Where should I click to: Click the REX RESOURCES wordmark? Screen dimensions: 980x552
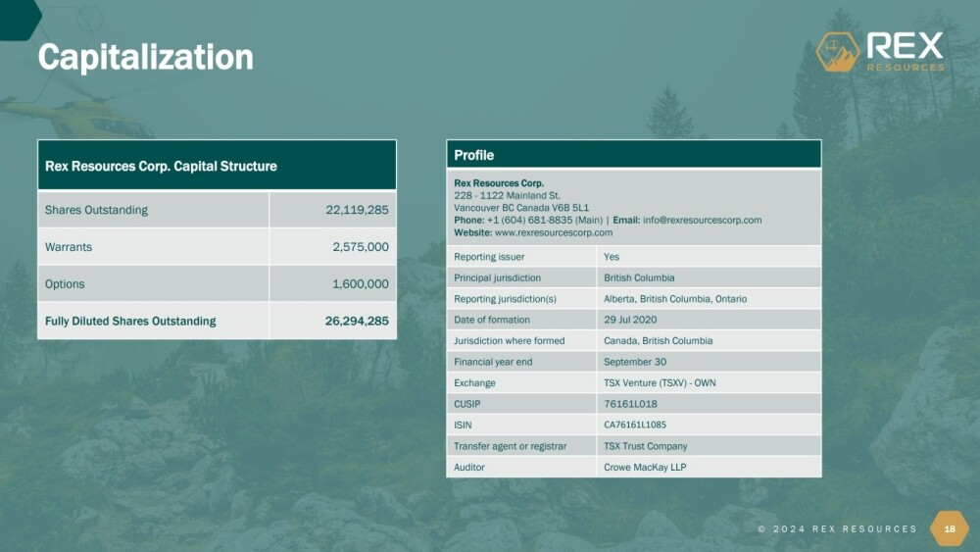point(905,52)
